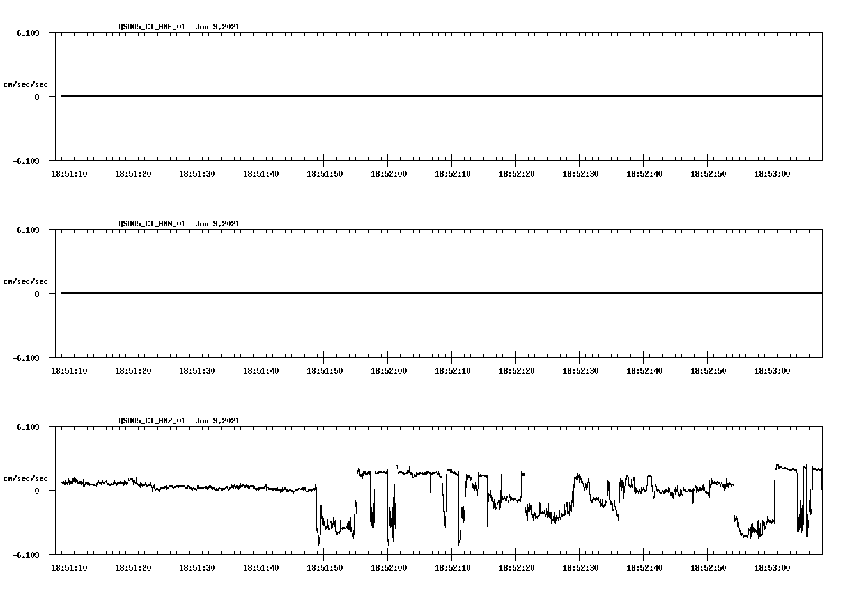Click the QSD05_CI_HNE_01 Jun 9,2021 title

tap(179, 27)
